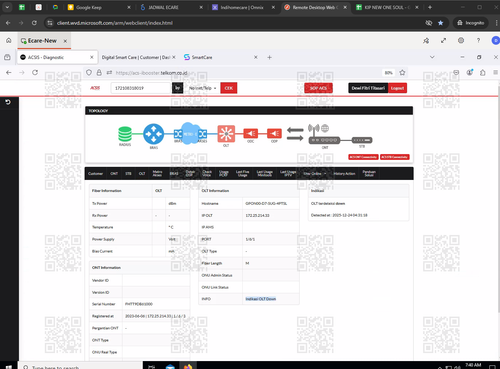Click the user name button beside Logout
Viewport: 500px width, 369px height.
pos(368,88)
